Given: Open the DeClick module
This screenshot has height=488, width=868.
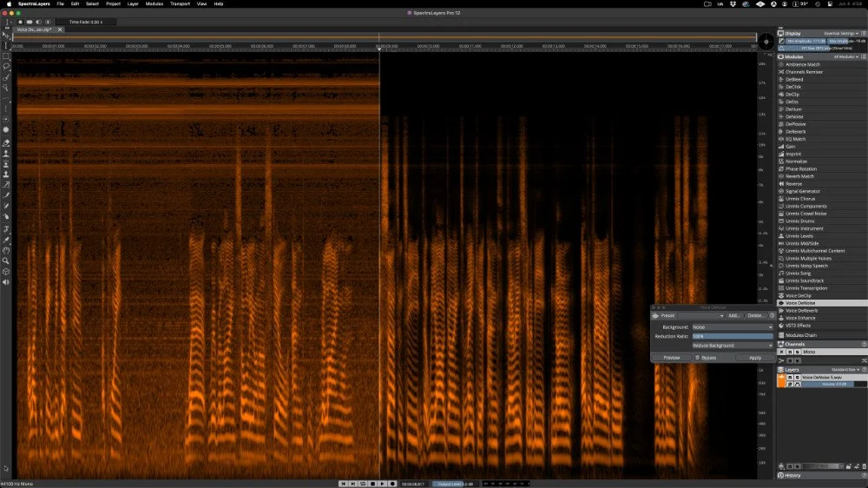Looking at the screenshot, I should coord(793,87).
